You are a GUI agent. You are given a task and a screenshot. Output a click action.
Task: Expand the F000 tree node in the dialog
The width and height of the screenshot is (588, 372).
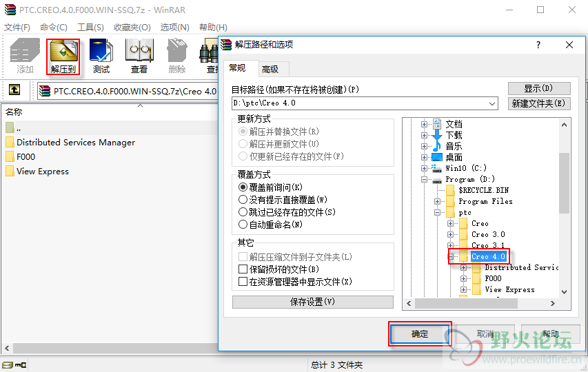pyautogui.click(x=463, y=279)
